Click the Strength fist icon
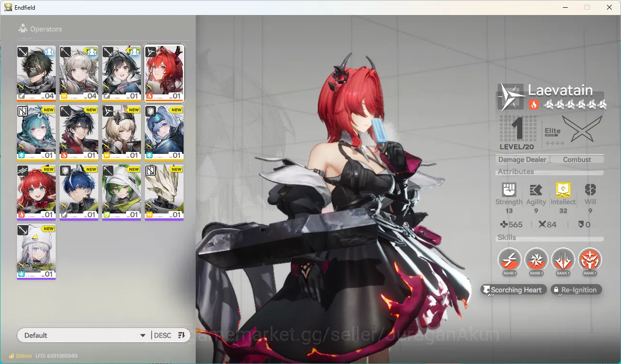Image resolution: width=621 pixels, height=364 pixels. pyautogui.click(x=509, y=190)
